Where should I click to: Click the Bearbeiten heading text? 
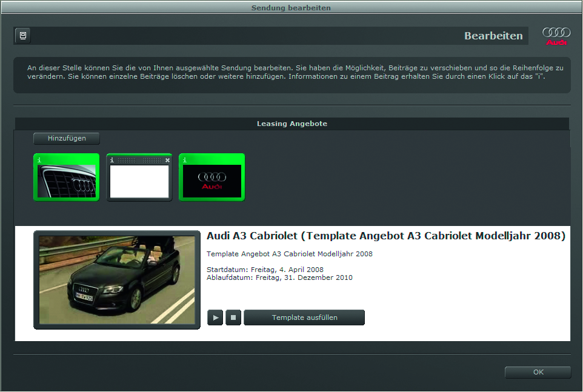(x=493, y=36)
